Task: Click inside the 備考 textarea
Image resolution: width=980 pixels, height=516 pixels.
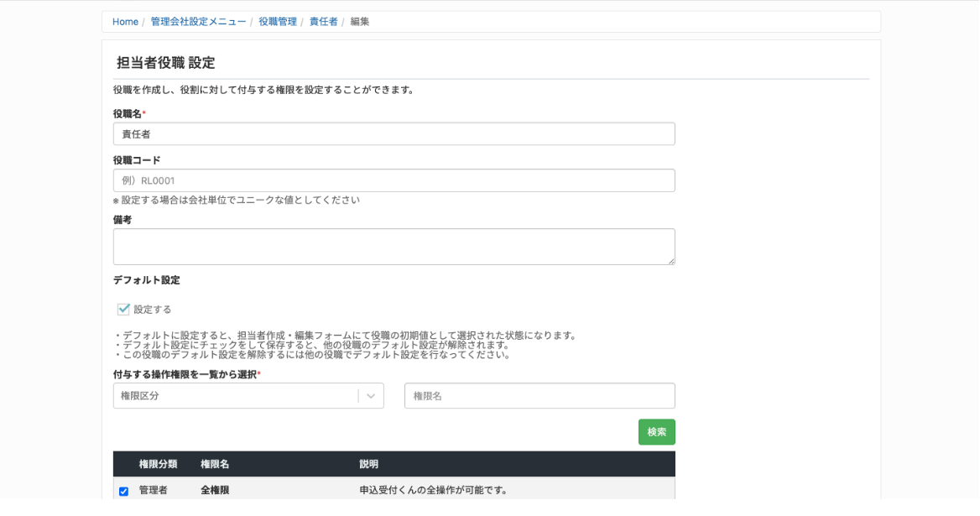Action: 394,247
